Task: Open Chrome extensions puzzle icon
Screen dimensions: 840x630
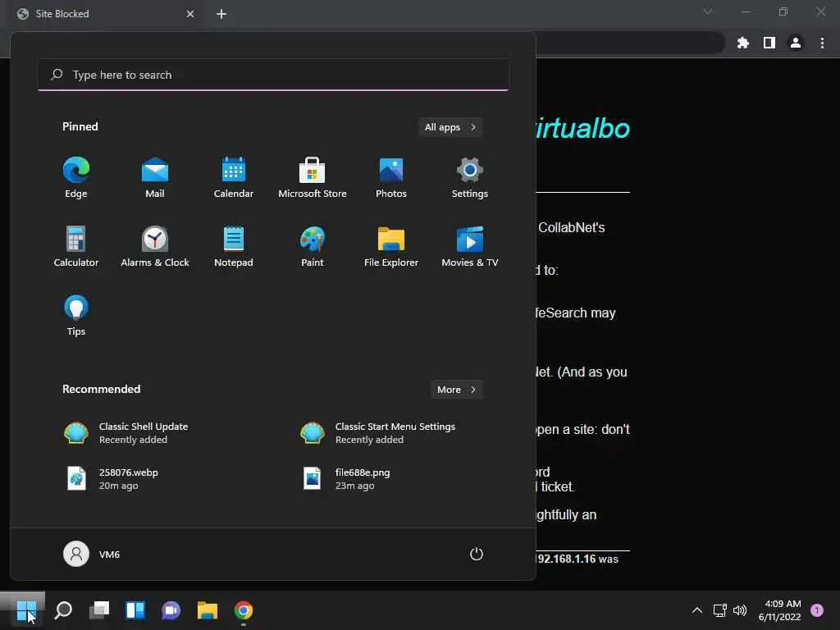Action: click(742, 43)
